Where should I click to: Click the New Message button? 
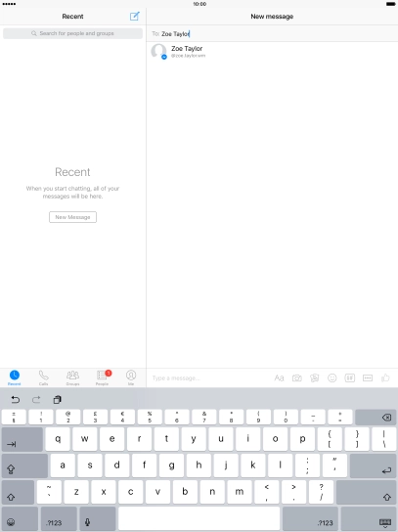(72, 217)
